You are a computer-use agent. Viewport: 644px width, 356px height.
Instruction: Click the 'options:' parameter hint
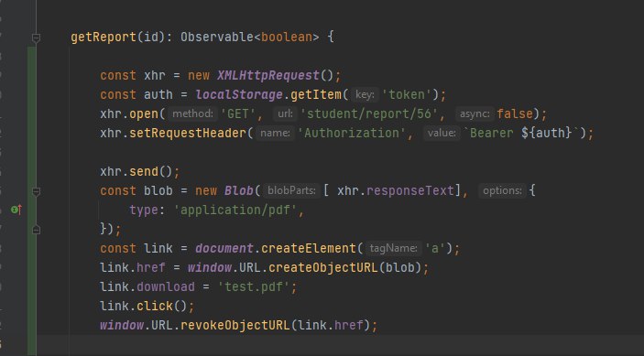502,190
